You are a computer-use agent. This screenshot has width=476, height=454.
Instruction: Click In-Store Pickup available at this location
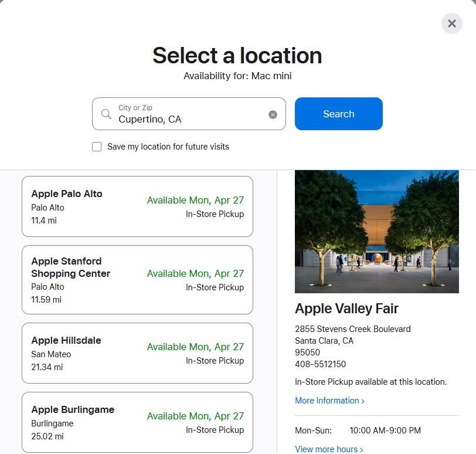click(370, 382)
